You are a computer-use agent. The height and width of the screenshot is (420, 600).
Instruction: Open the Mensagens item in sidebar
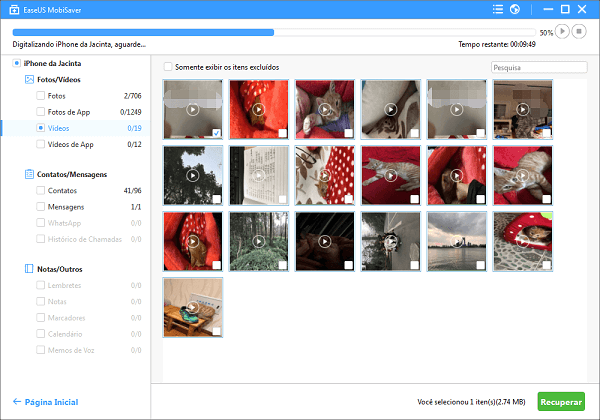[x=68, y=206]
